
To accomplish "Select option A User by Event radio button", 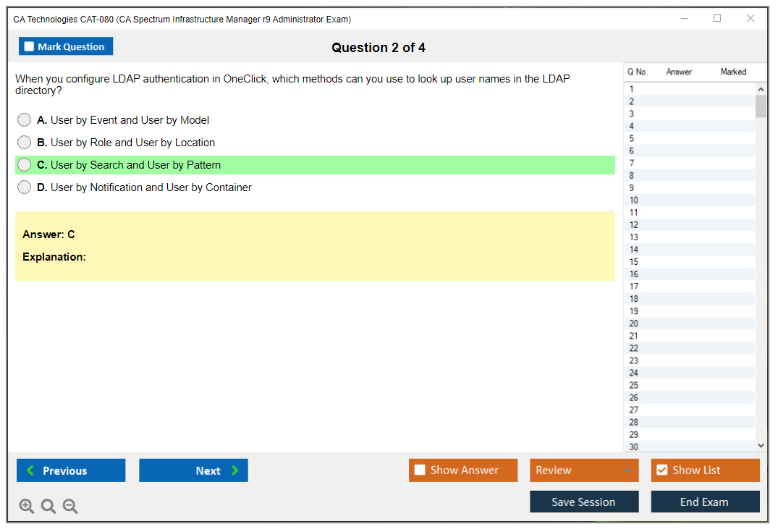I will [25, 120].
